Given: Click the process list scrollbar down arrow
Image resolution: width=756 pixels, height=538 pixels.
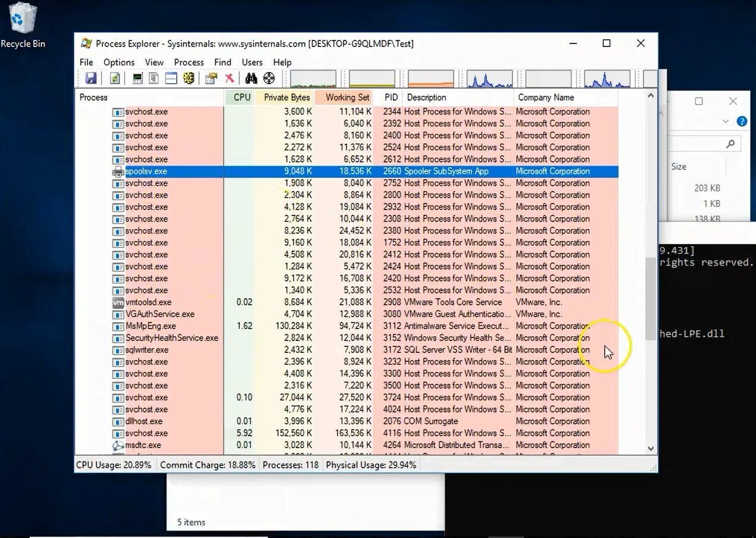Looking at the screenshot, I should pos(651,449).
